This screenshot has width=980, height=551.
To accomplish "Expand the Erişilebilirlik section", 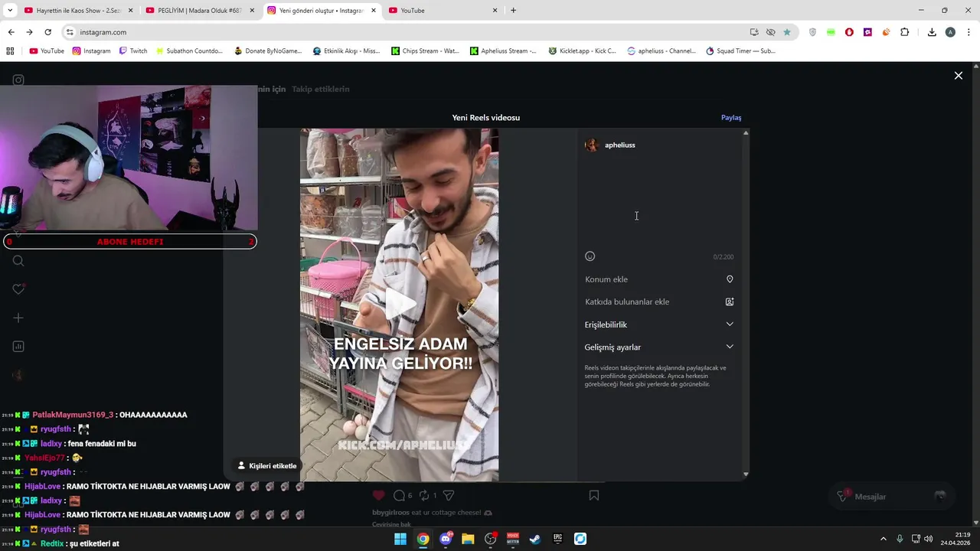I will (x=659, y=324).
